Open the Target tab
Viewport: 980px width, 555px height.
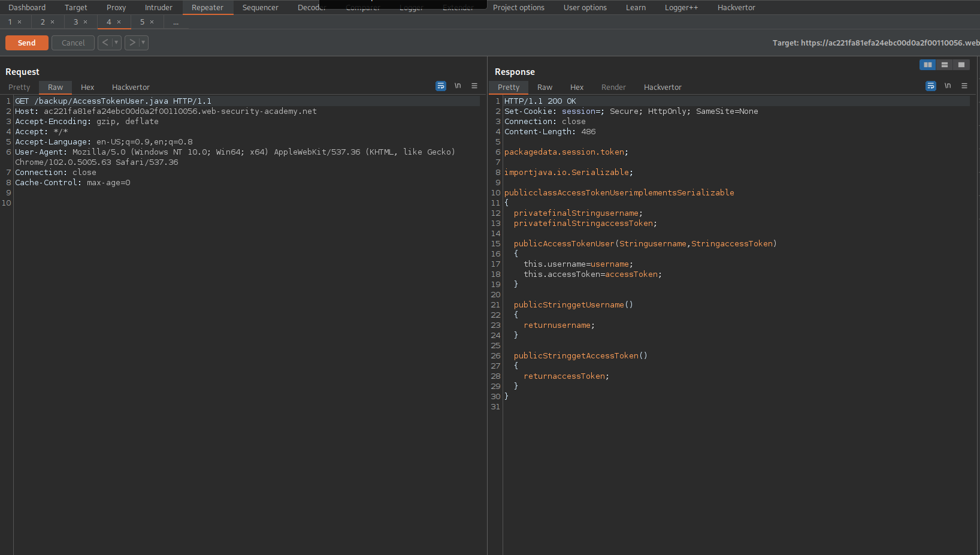click(x=76, y=8)
